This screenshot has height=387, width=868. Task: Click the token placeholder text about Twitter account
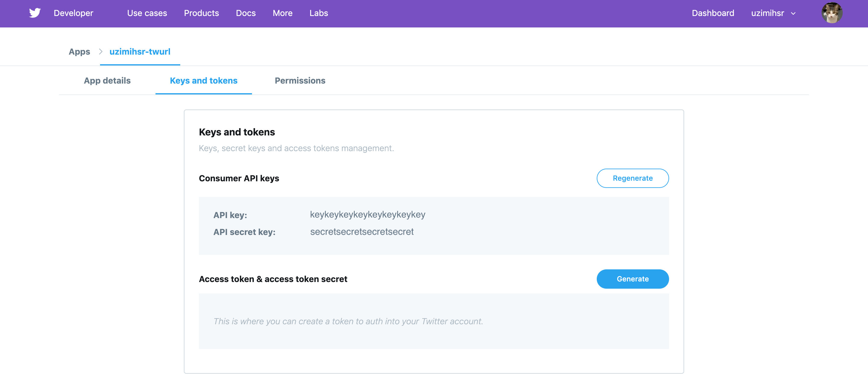[348, 321]
